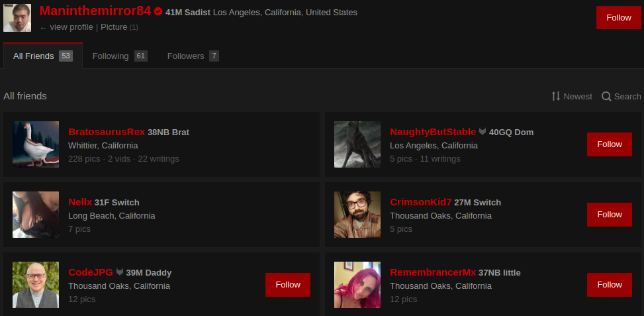Click 'Long Beach, California' location text
The height and width of the screenshot is (316, 644).
pos(112,216)
